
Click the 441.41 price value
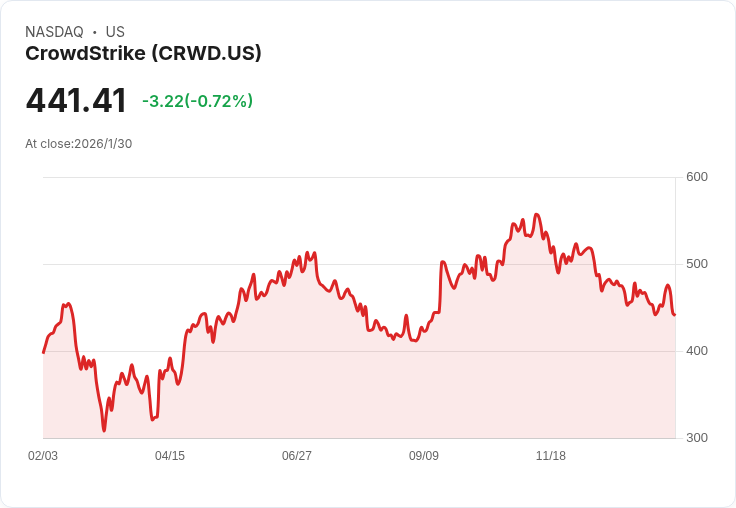coord(76,100)
